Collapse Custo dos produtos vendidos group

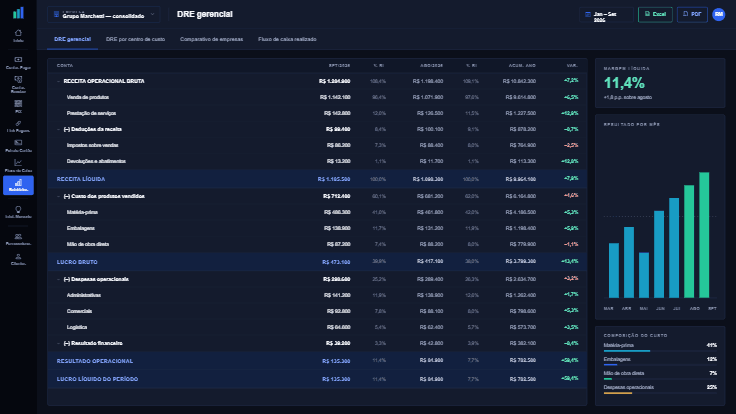pos(58,196)
